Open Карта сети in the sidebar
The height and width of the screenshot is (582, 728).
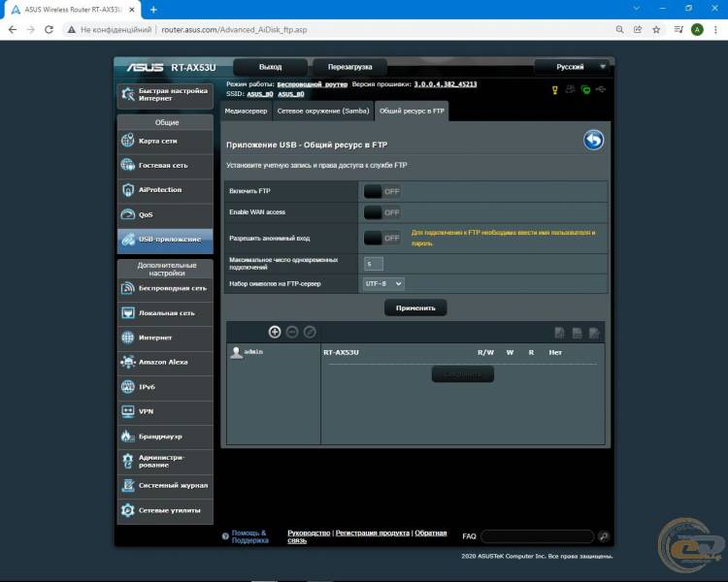point(165,141)
